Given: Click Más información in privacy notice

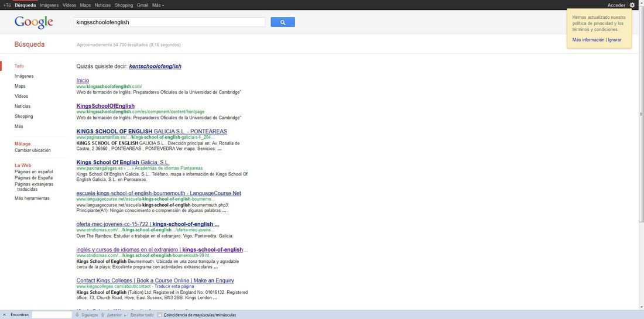Looking at the screenshot, I should tap(588, 40).
